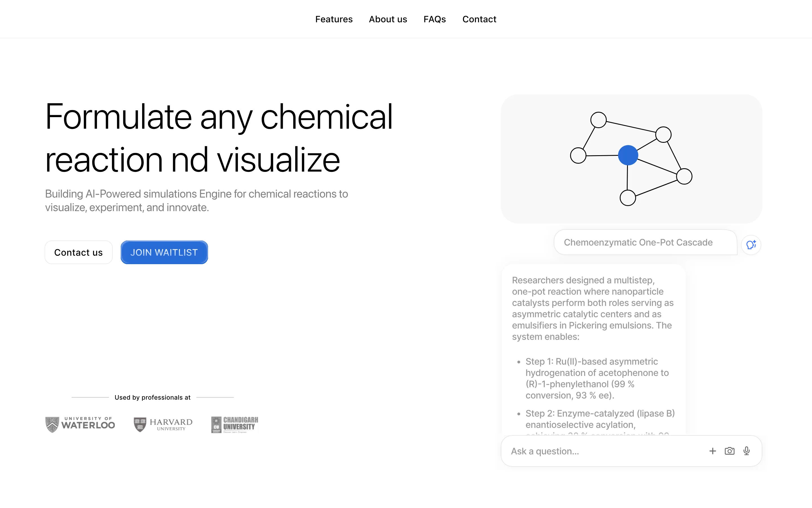Open the Features nav link
This screenshot has width=812, height=508.
[334, 19]
